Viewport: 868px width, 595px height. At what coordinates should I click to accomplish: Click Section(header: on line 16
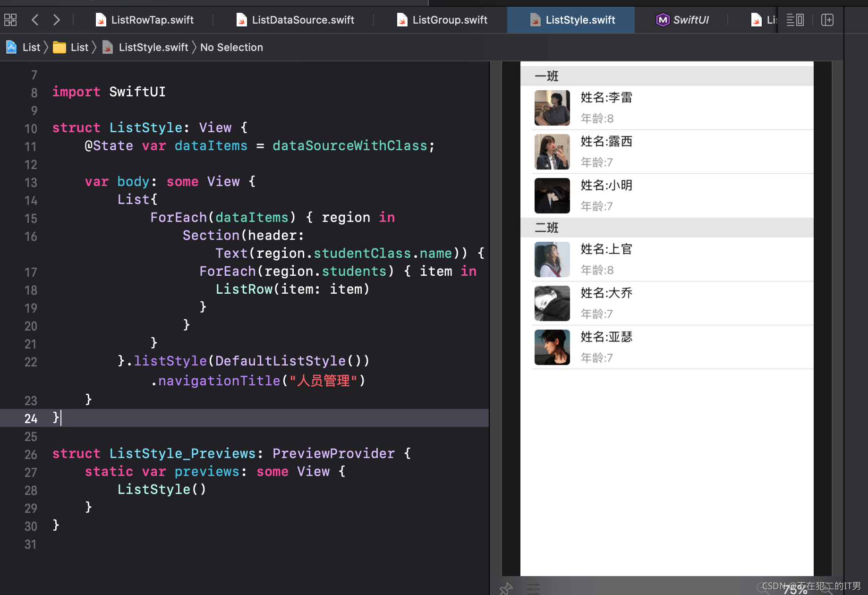click(x=243, y=235)
